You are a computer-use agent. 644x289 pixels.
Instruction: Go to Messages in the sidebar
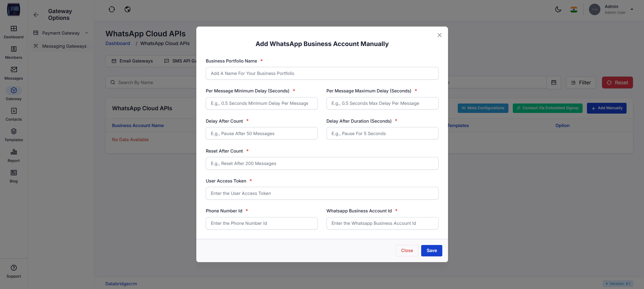click(x=14, y=73)
